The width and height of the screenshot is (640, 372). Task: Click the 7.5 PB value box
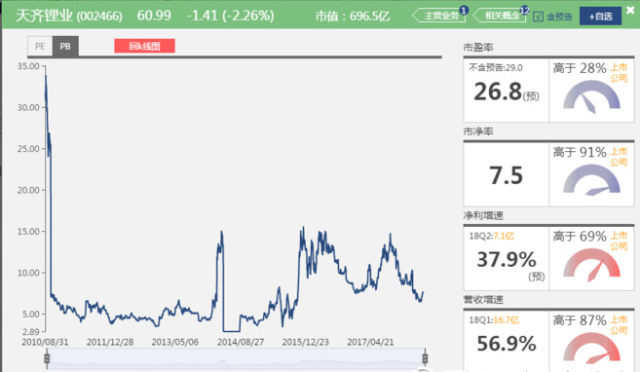coord(506,174)
